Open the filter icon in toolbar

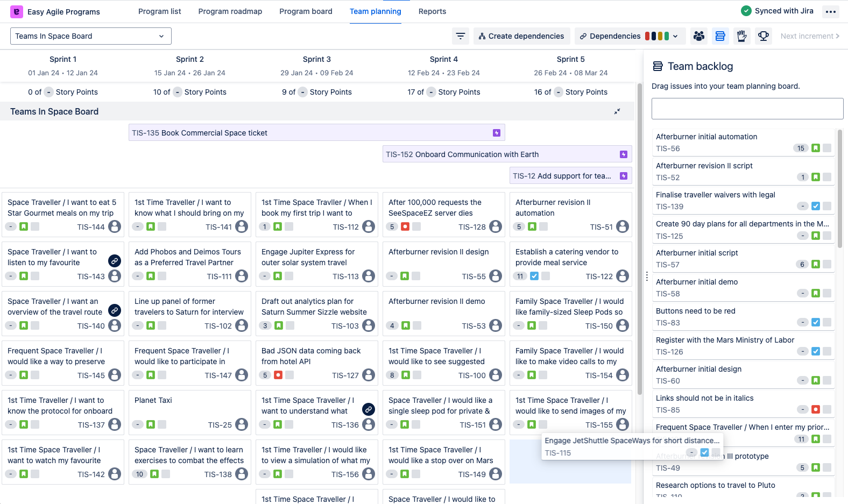(x=461, y=36)
